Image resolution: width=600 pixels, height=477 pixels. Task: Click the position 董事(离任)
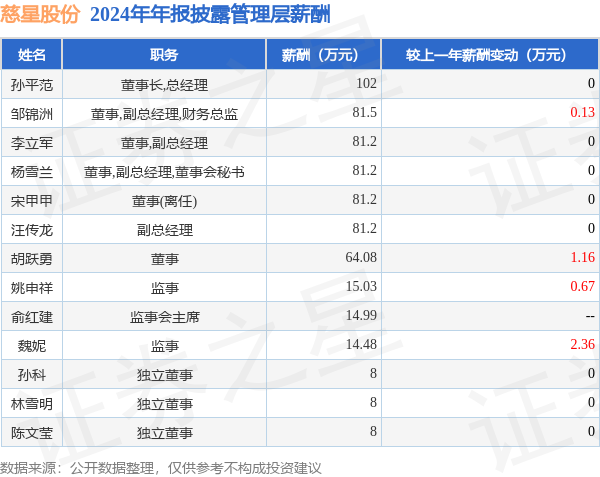click(164, 201)
